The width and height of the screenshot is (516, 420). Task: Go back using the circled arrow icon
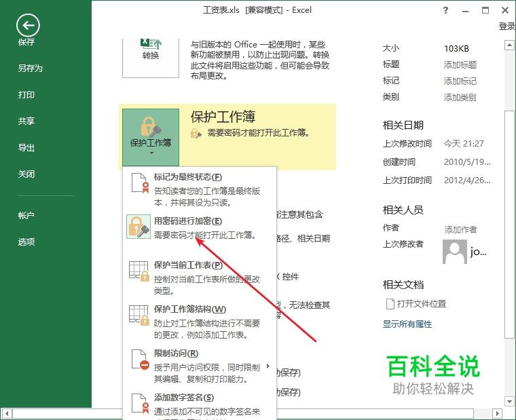click(x=28, y=25)
